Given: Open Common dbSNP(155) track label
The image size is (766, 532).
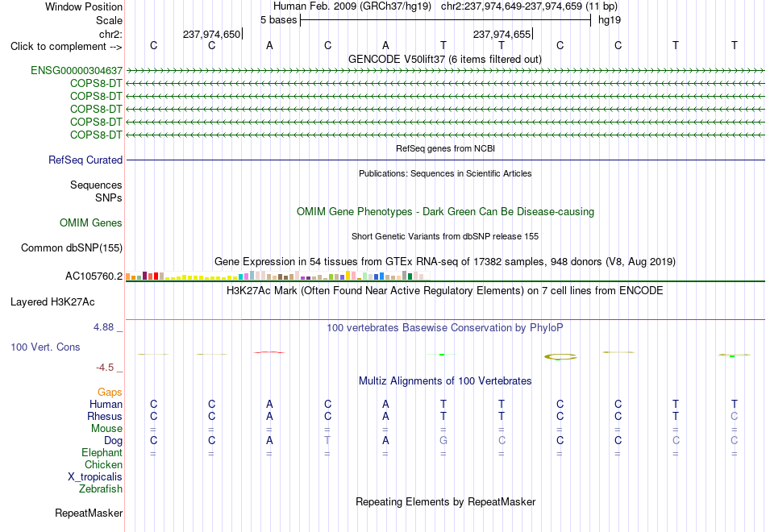Looking at the screenshot, I should click(x=72, y=247).
